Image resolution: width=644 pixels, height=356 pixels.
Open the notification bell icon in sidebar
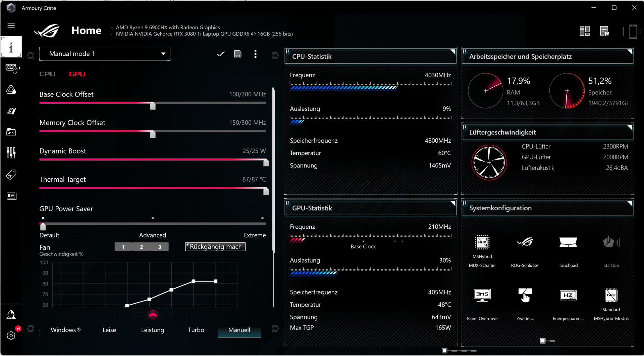(x=11, y=315)
